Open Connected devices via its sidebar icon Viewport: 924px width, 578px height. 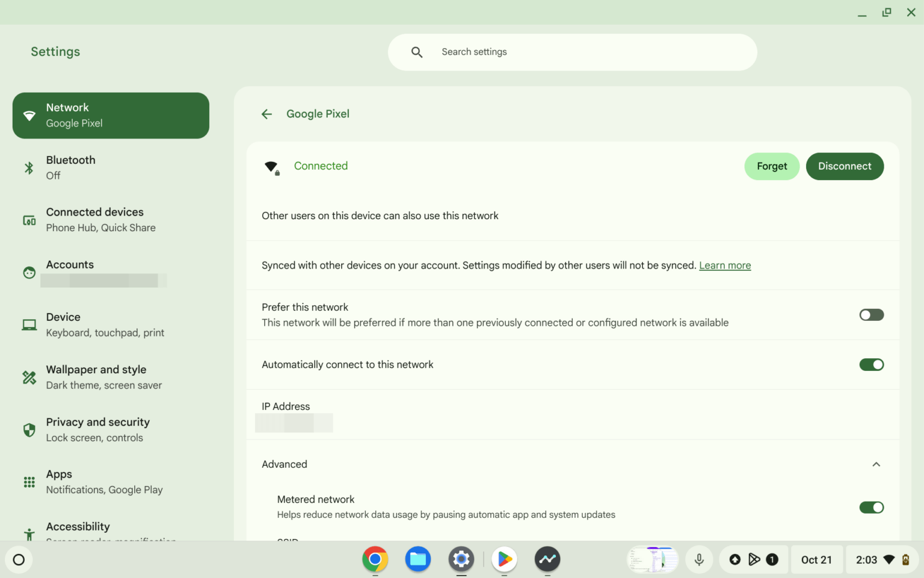[28, 219]
